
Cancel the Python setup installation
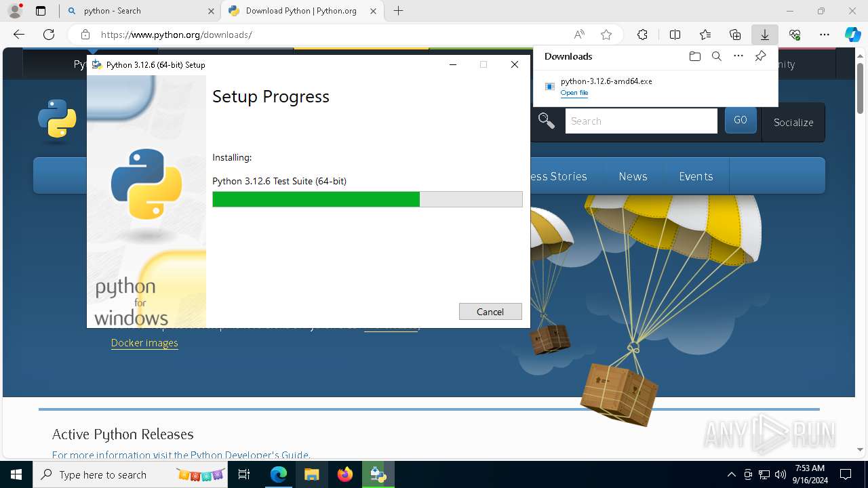point(490,312)
